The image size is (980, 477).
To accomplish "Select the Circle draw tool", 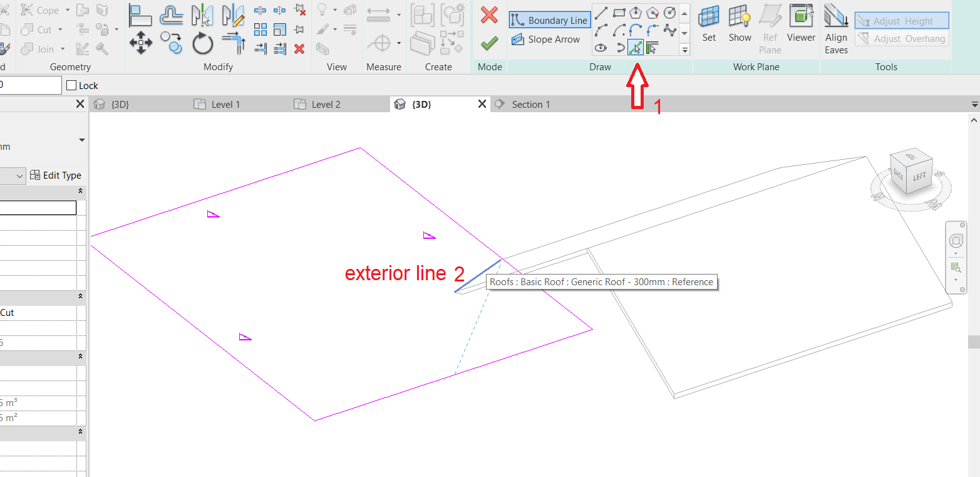I will click(x=669, y=13).
